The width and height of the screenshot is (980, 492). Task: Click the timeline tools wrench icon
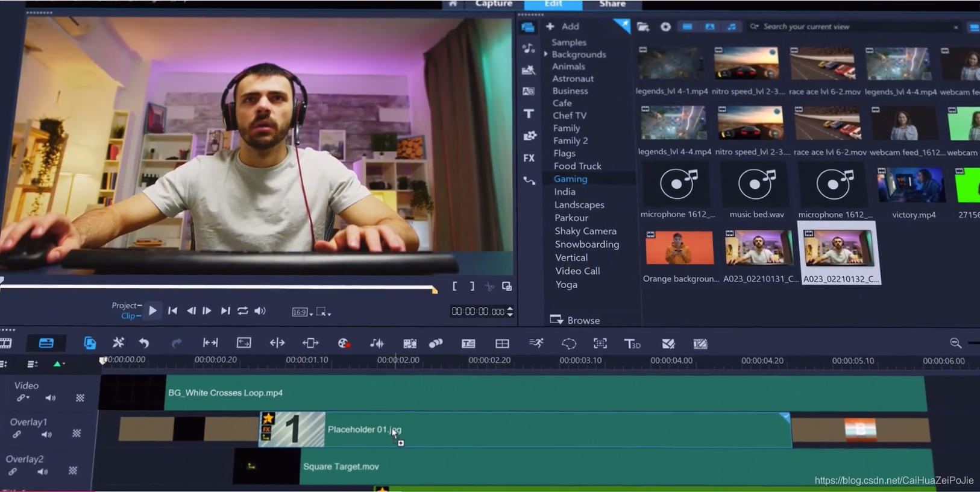[x=118, y=342]
